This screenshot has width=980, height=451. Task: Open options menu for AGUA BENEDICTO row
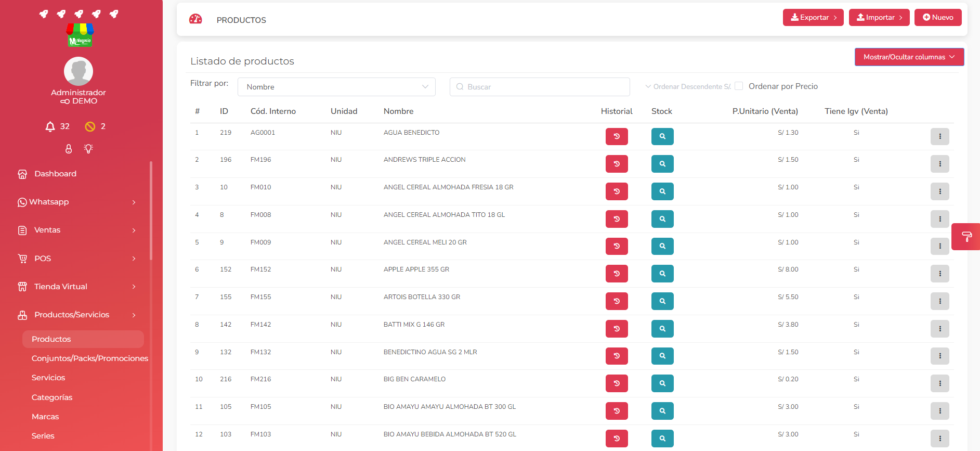(940, 136)
